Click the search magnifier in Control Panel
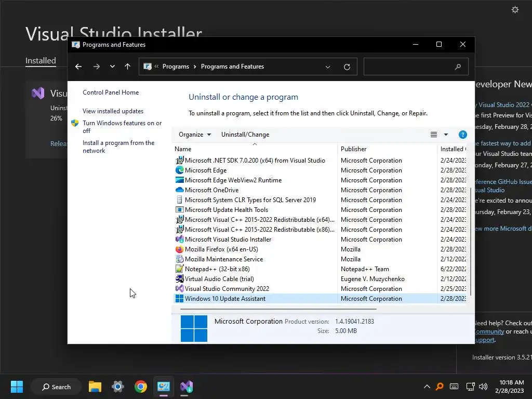 (x=458, y=67)
